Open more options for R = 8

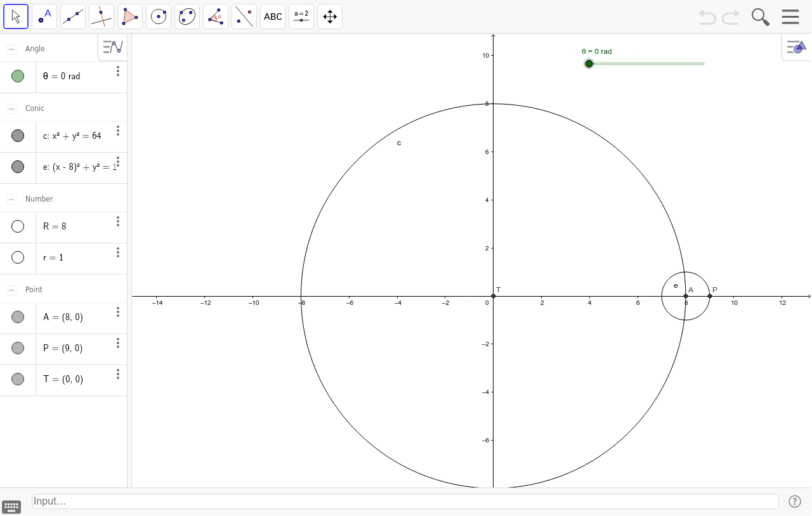pos(118,221)
